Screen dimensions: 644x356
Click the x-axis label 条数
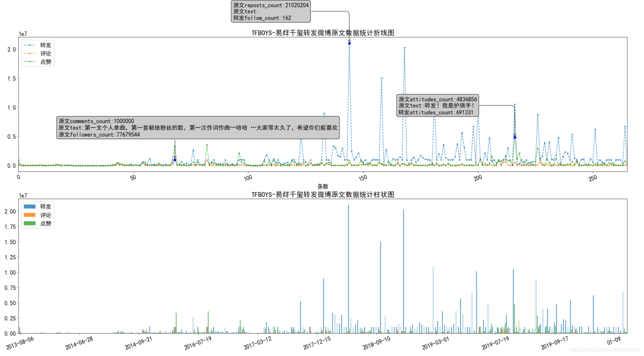[x=323, y=186]
